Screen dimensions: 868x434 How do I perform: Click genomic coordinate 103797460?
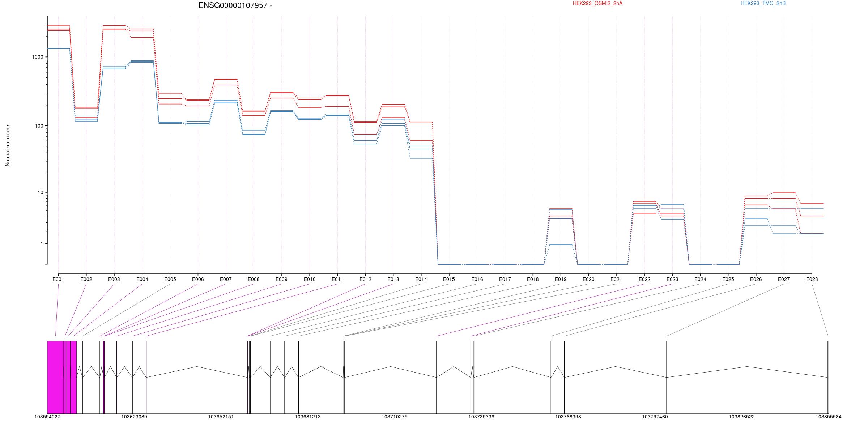(x=655, y=417)
